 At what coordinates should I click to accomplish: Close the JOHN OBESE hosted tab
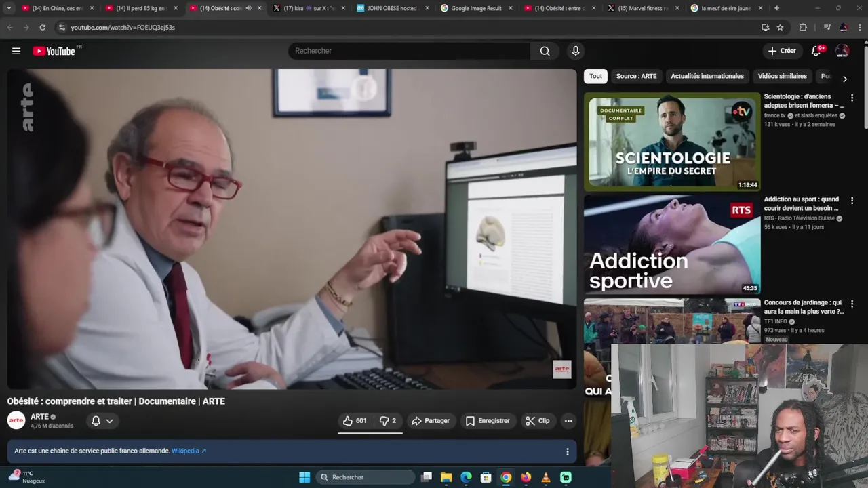(427, 8)
